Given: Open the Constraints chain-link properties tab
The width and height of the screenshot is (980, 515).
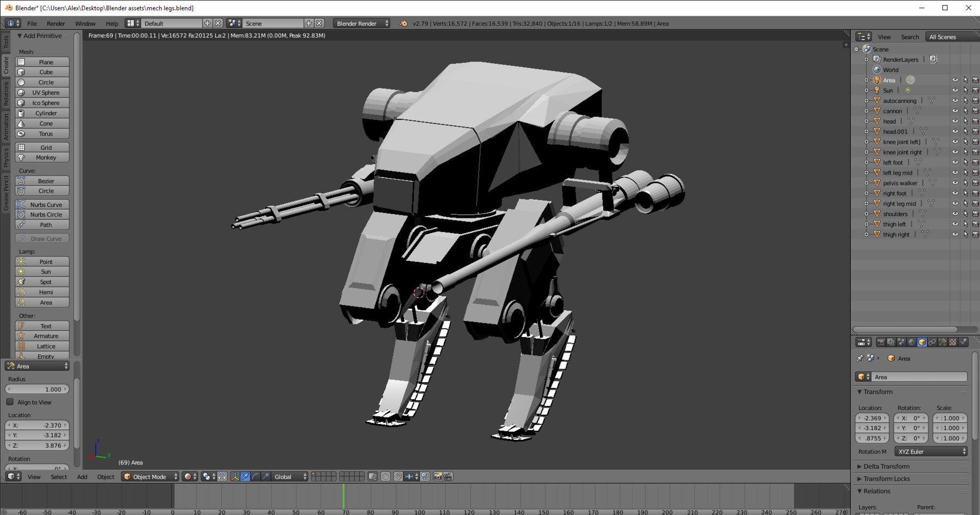Looking at the screenshot, I should coord(932,342).
